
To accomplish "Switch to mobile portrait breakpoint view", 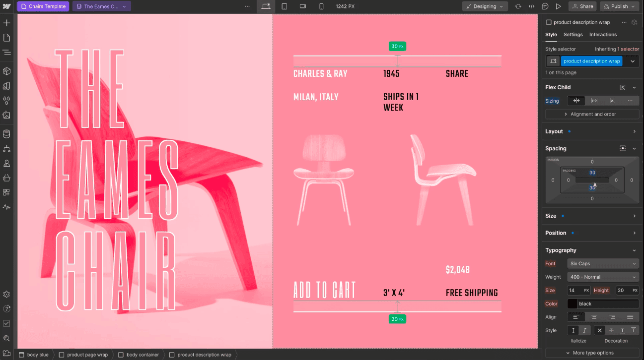I will [322, 6].
